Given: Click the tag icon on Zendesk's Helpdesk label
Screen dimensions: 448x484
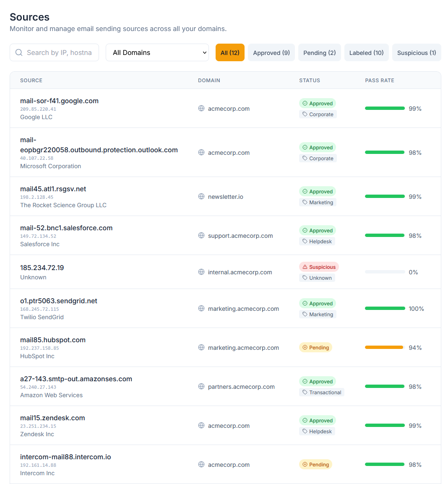Looking at the screenshot, I should tap(305, 431).
